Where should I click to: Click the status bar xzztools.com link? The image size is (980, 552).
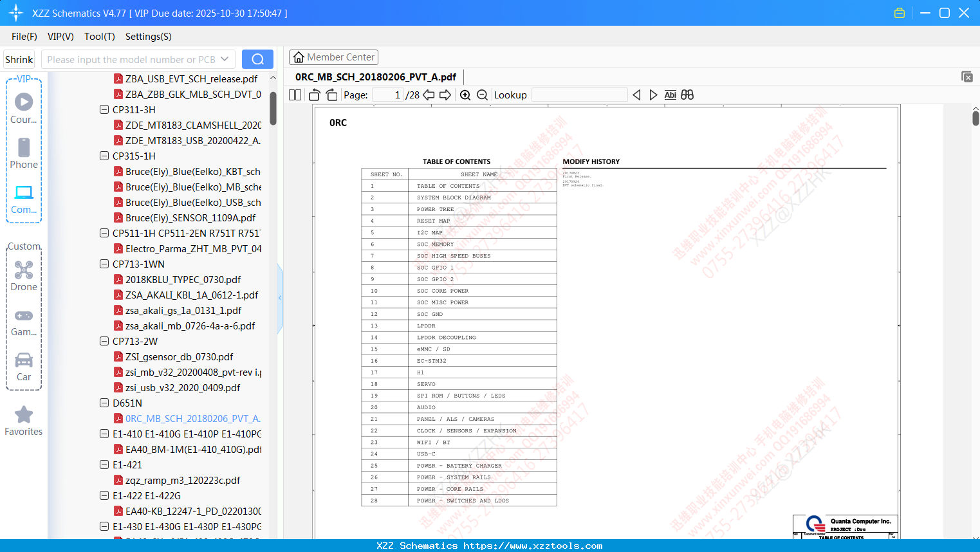533,546
